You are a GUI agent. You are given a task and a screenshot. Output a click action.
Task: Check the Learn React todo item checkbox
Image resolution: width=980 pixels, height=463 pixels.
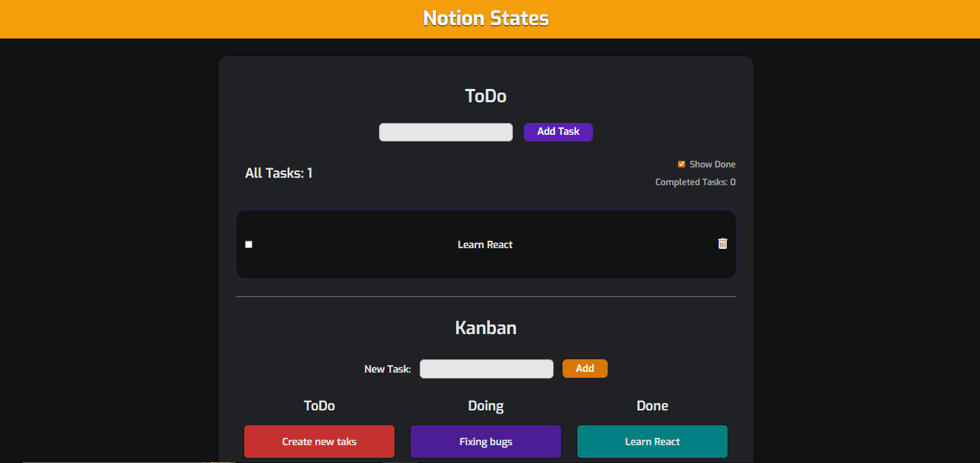point(249,244)
